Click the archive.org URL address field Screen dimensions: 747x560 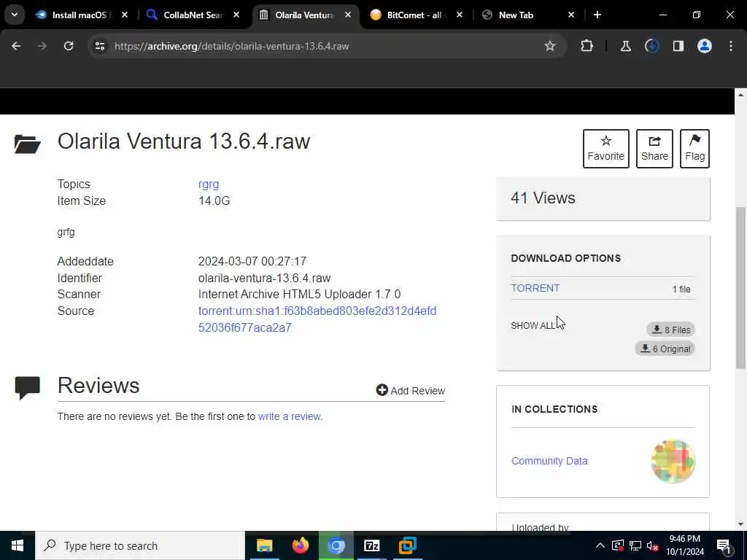[231, 46]
